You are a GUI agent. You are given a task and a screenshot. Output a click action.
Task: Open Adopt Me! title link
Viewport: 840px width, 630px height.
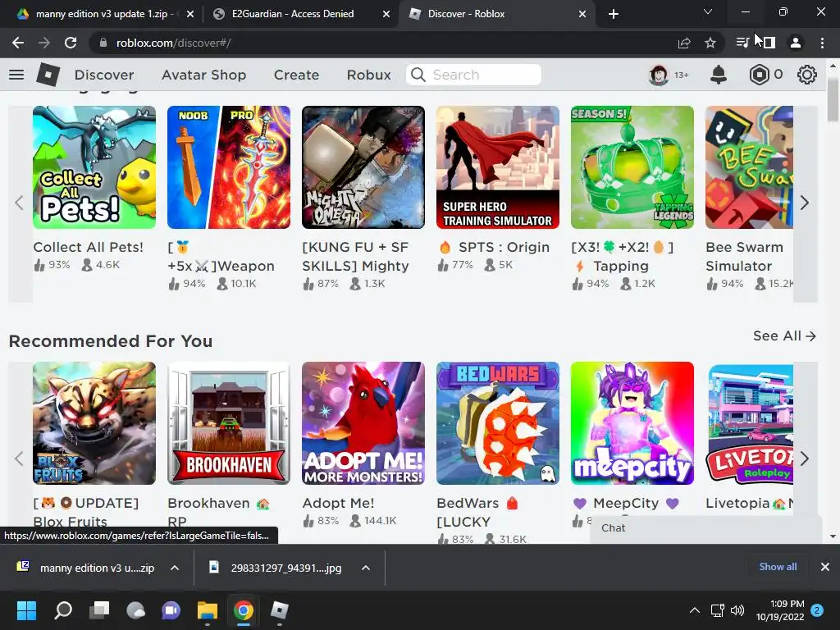[338, 503]
